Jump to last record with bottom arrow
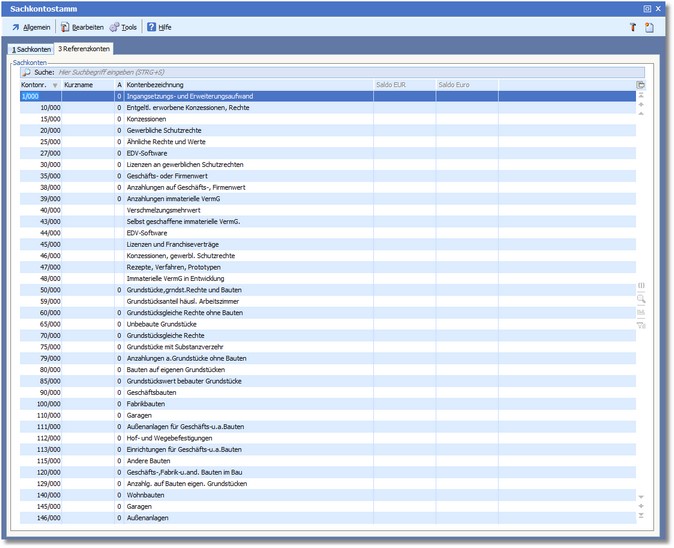The width and height of the screenshot is (674, 548). (641, 516)
